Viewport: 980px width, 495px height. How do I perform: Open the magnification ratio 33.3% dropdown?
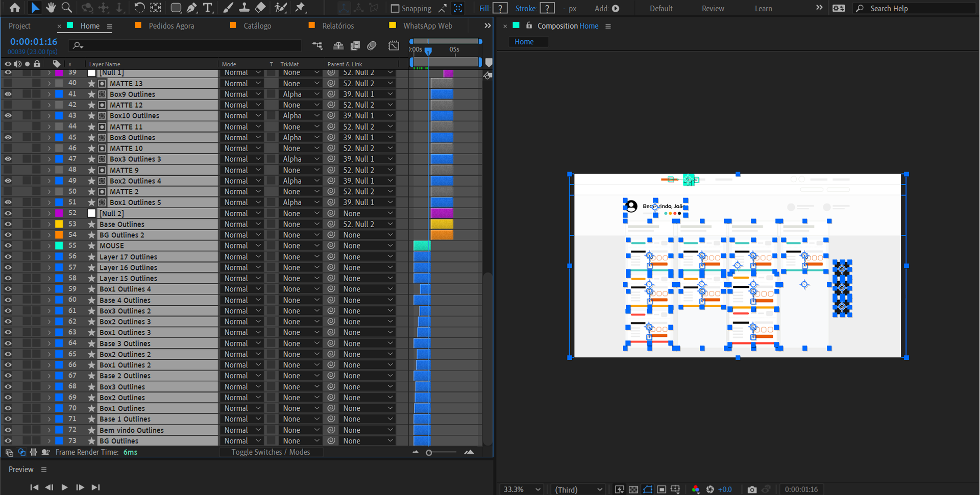tap(522, 489)
